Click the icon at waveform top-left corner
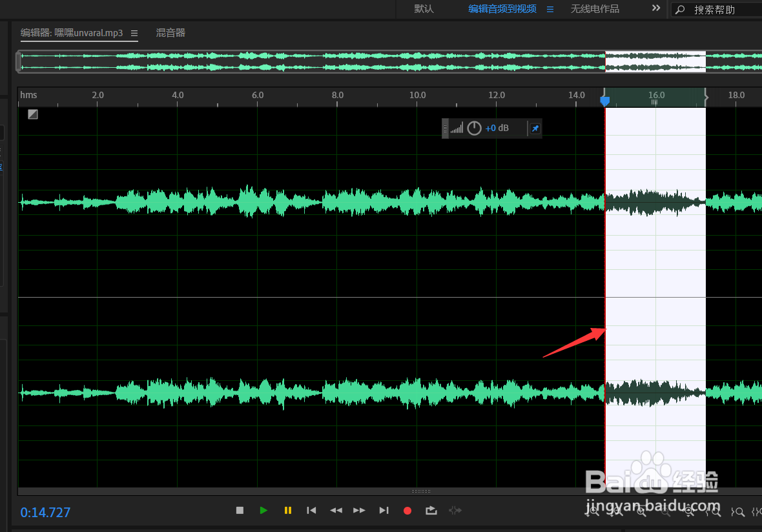The width and height of the screenshot is (762, 532). 32,114
